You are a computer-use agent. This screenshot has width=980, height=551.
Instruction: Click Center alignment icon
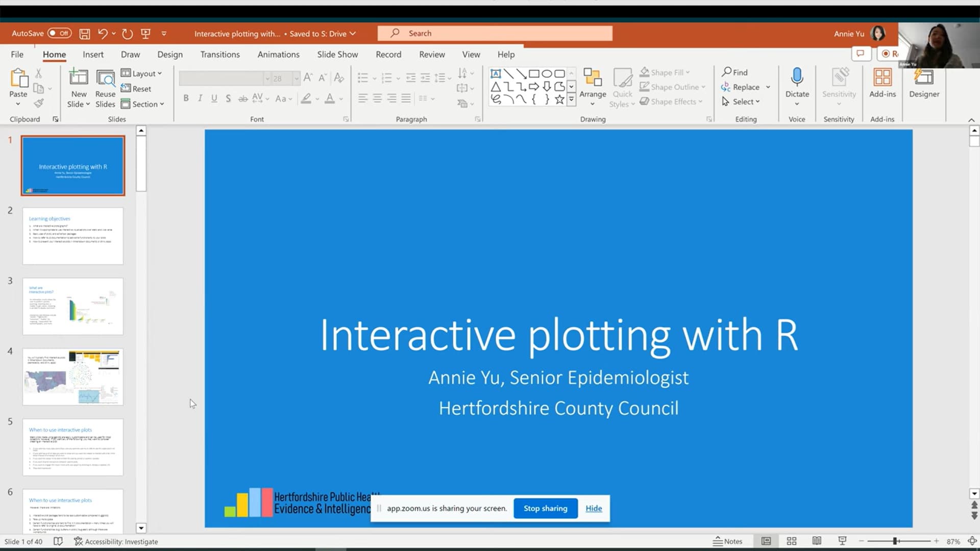(377, 98)
